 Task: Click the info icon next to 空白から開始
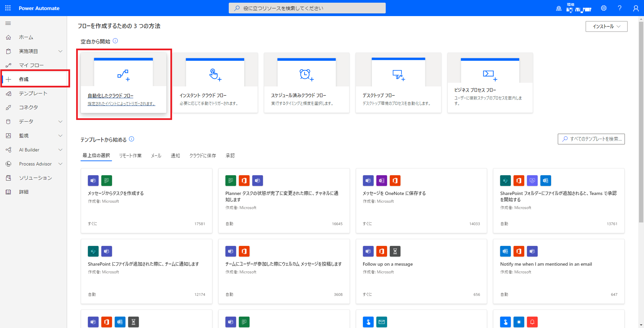tap(115, 41)
